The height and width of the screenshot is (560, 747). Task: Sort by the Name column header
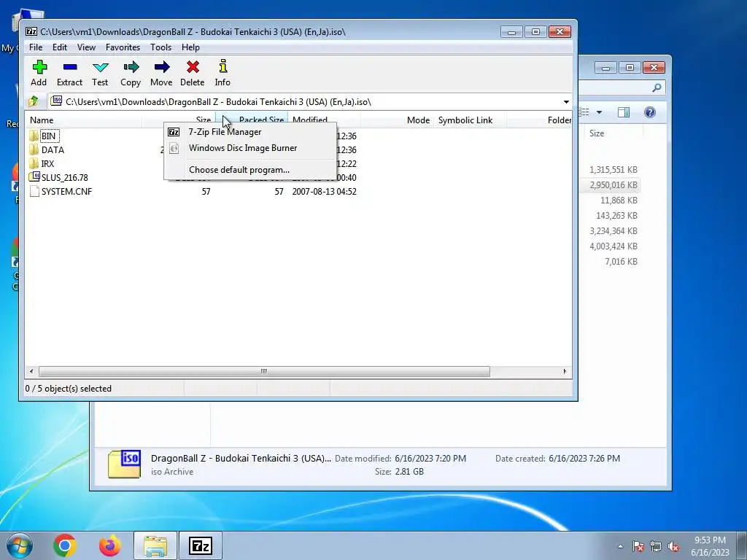(84, 120)
